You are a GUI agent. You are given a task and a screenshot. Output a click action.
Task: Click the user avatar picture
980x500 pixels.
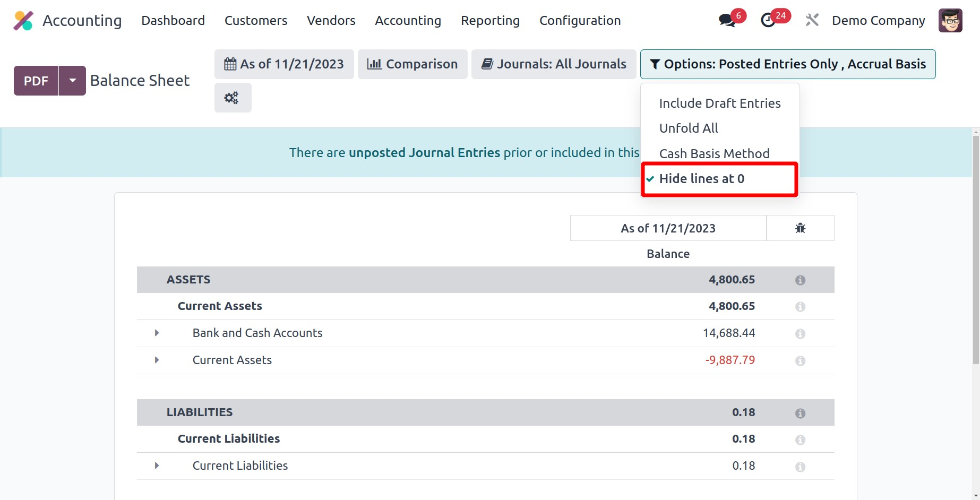pos(950,21)
